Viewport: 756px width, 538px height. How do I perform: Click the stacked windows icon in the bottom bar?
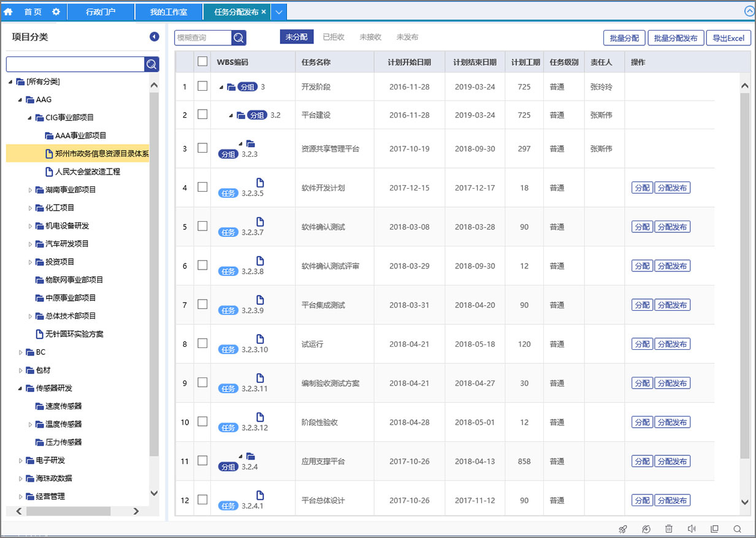714,529
